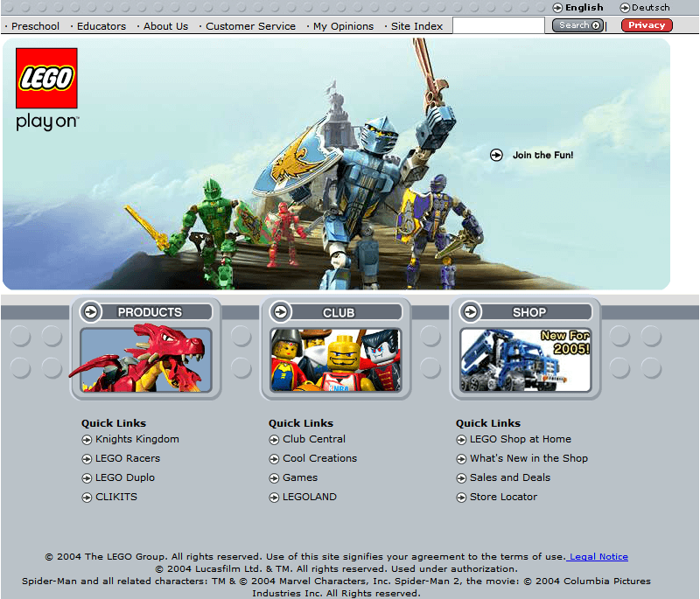
Task: Open Customer Service page
Action: pos(250,26)
